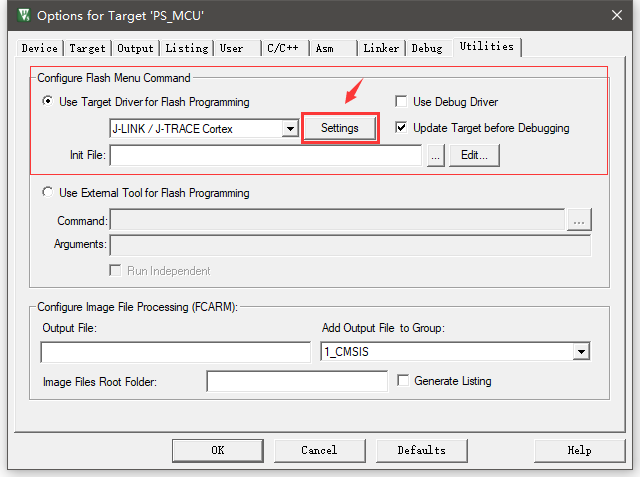640x477 pixels.
Task: Enable the Generate Listing checkbox
Action: click(403, 380)
